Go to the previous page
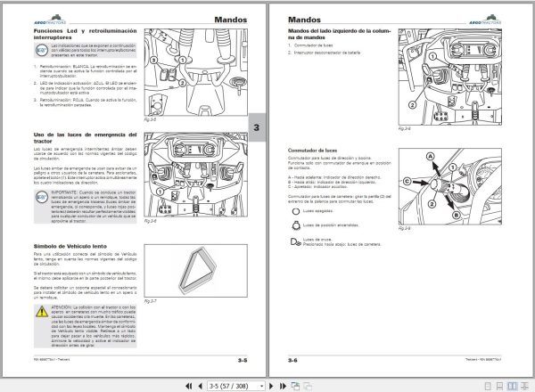 (x=201, y=386)
